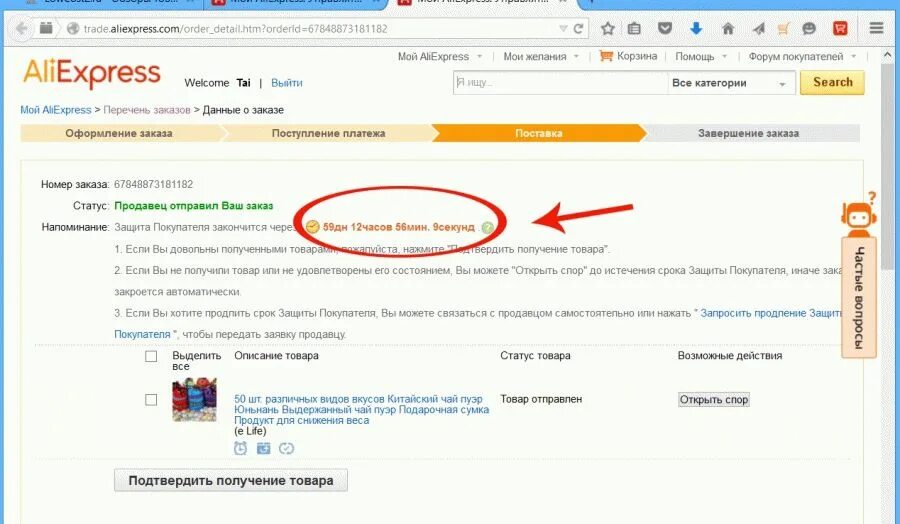
Task: Click the site identity globe icon
Action: (x=73, y=29)
